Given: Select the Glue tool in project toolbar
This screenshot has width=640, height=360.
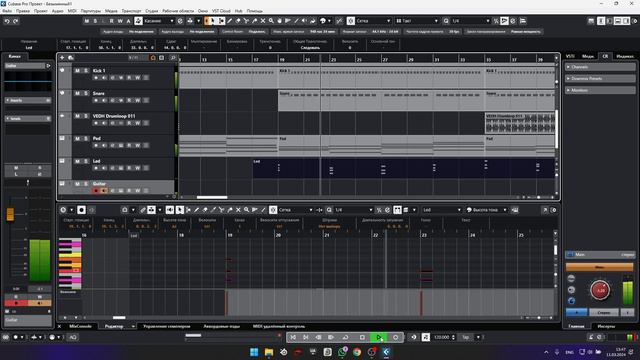Looking at the screenshot, I should (255, 21).
